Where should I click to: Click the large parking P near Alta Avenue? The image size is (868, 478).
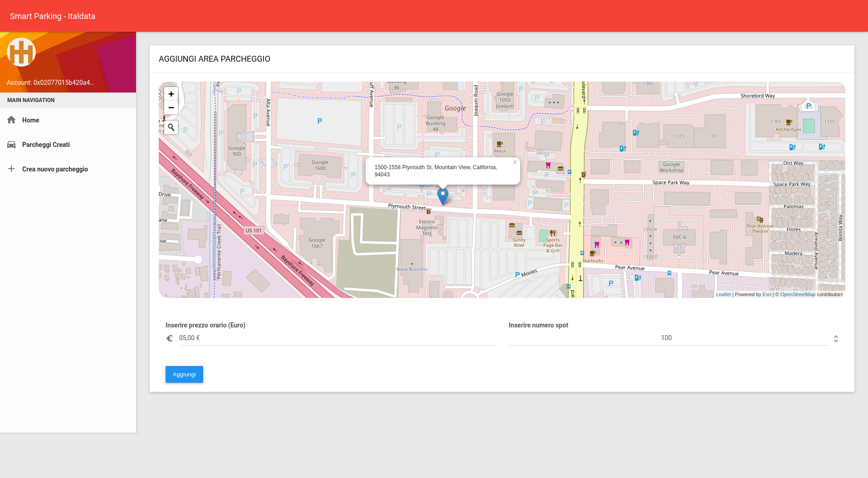[320, 121]
